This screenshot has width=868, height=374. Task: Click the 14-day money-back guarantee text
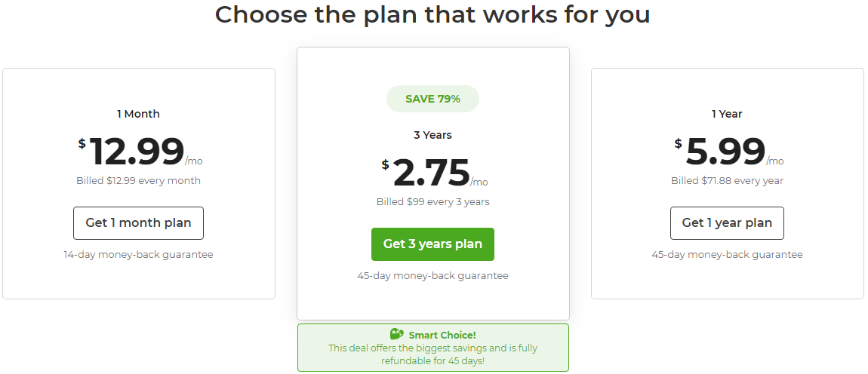click(x=138, y=255)
